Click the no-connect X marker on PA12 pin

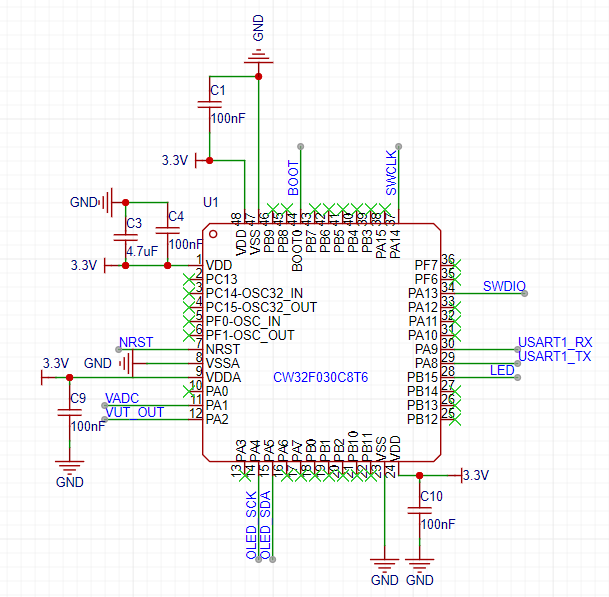pos(455,307)
